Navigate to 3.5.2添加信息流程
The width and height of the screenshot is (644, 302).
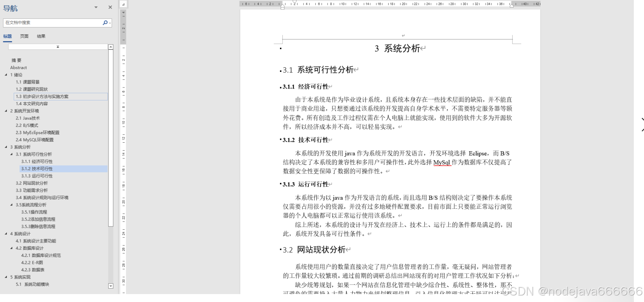[x=38, y=219]
